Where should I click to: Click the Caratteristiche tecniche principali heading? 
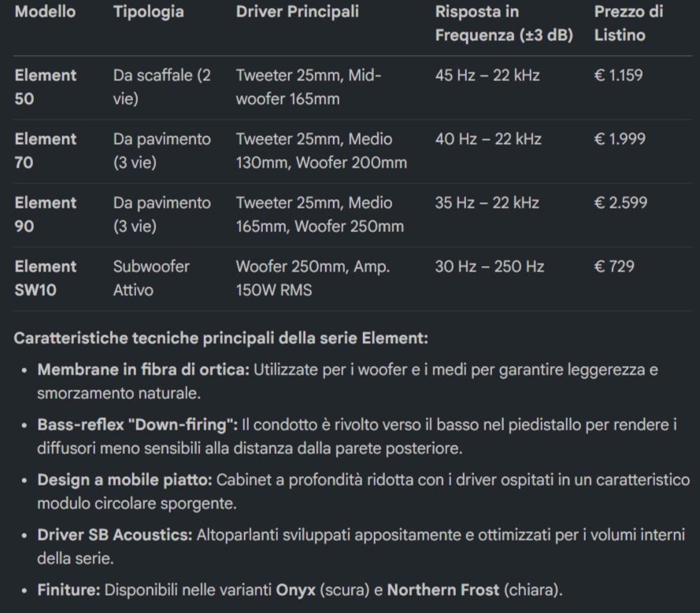(221, 338)
